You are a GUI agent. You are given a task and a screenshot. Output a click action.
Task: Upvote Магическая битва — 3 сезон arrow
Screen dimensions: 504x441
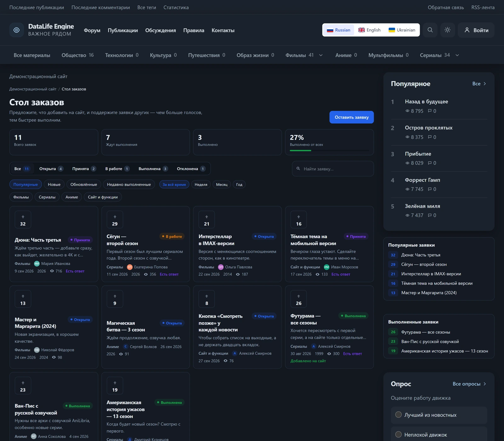pos(115,299)
